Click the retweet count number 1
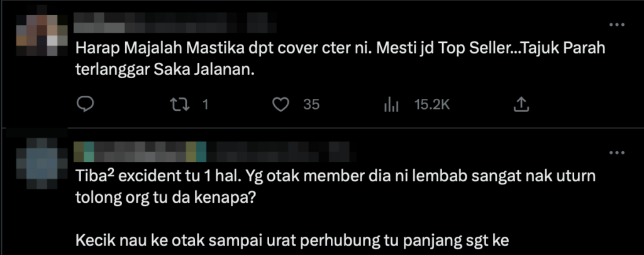The height and width of the screenshot is (255, 644). pyautogui.click(x=206, y=105)
